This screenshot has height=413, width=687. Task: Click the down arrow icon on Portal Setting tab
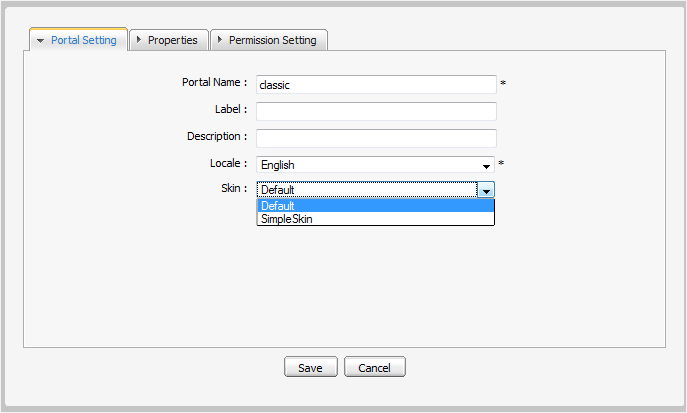(x=40, y=41)
